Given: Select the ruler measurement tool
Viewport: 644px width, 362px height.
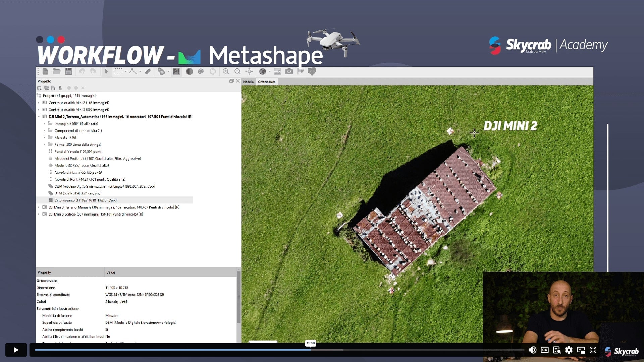Looking at the screenshot, I should 148,71.
